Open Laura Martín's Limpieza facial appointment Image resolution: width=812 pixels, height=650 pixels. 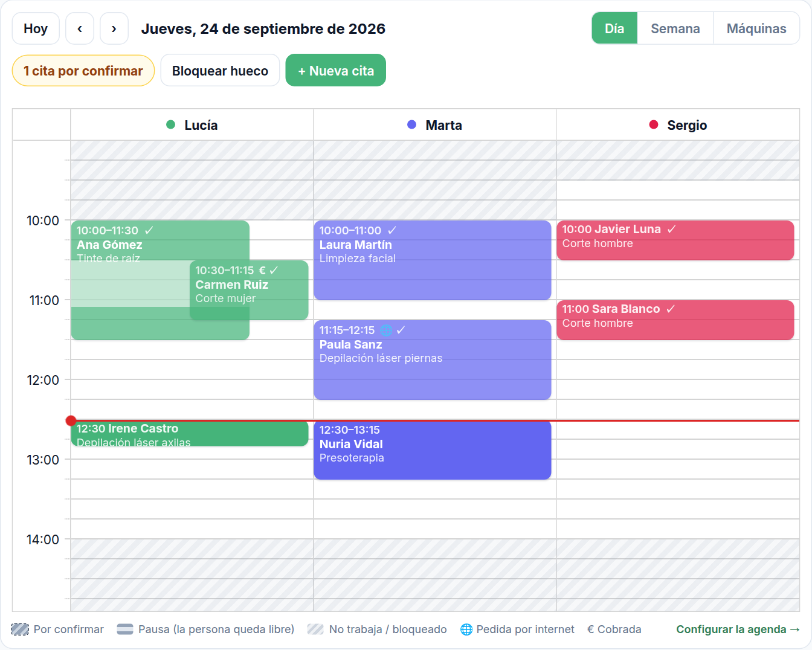pos(433,260)
